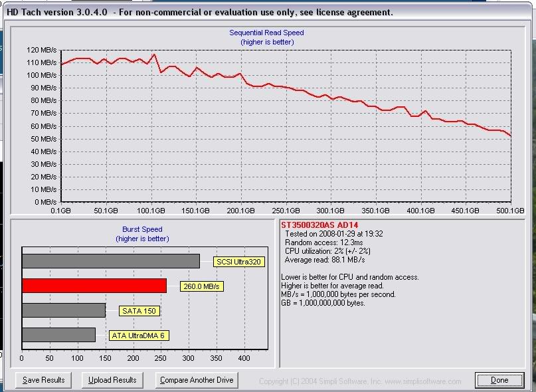Screen dimensions: 536x392
Task: Click the SCSI Ultra320 label
Action: click(x=238, y=262)
